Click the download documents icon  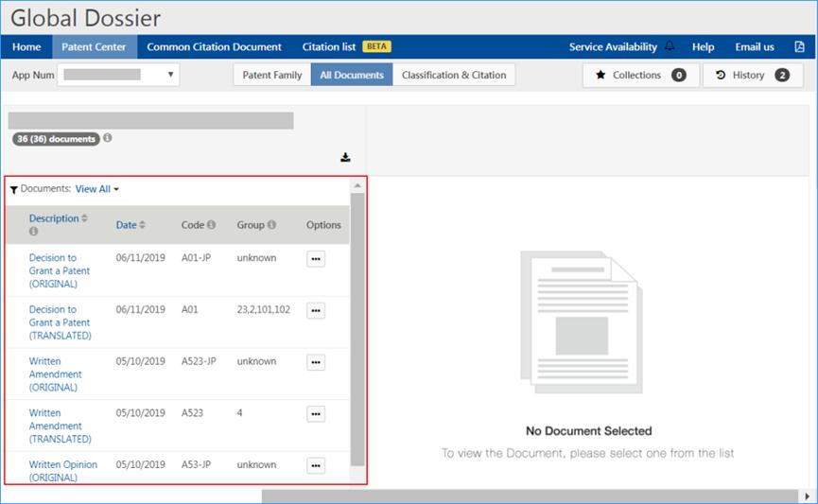tap(346, 157)
